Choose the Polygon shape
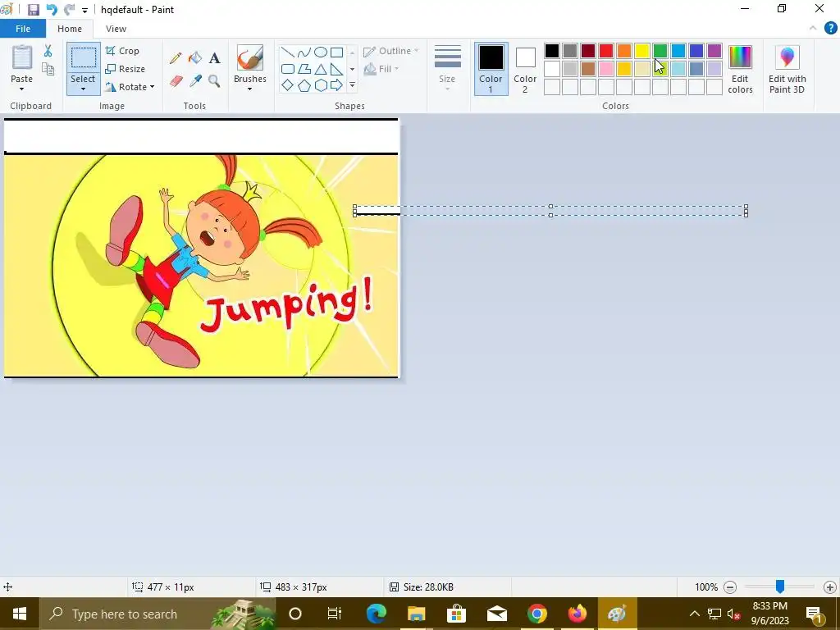 (304, 69)
